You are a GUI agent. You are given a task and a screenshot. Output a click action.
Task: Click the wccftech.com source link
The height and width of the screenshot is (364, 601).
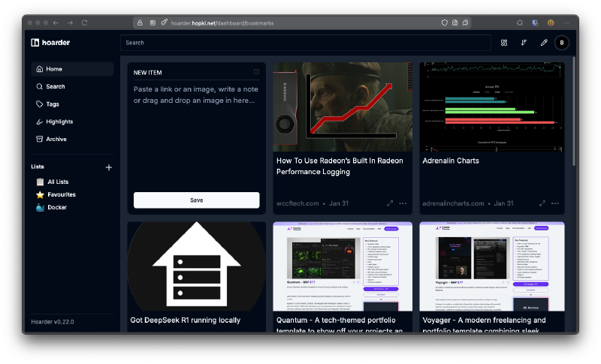pos(297,203)
